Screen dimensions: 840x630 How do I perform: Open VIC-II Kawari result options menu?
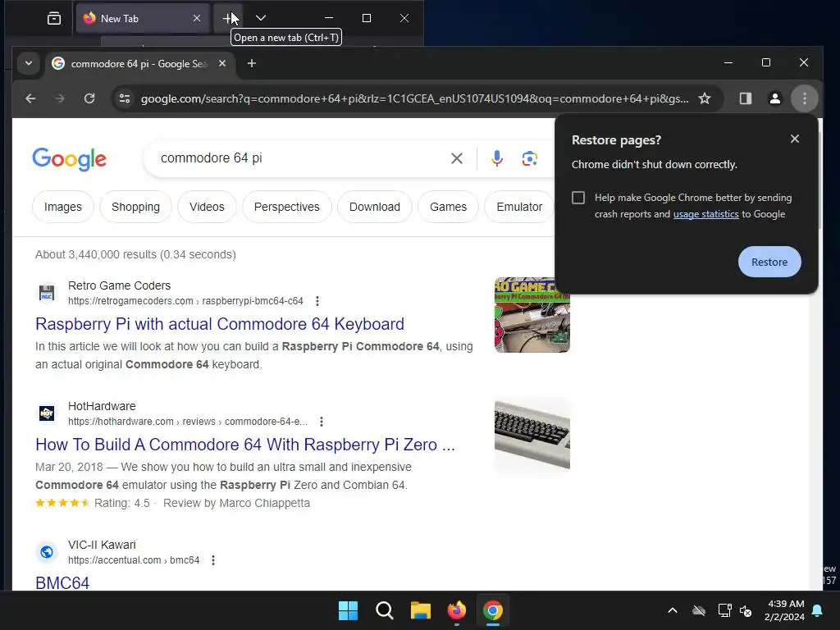[x=213, y=560]
